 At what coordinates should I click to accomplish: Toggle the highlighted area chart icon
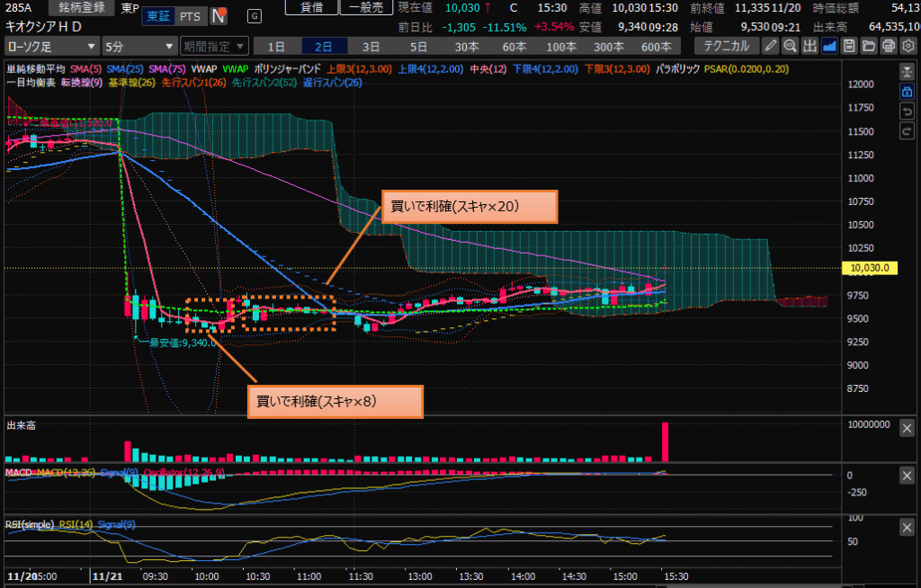[829, 46]
